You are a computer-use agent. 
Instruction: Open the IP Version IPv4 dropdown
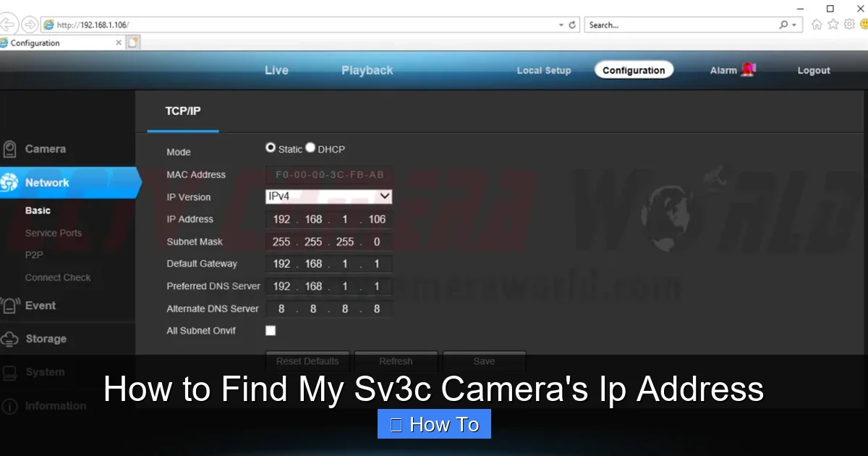pyautogui.click(x=329, y=196)
